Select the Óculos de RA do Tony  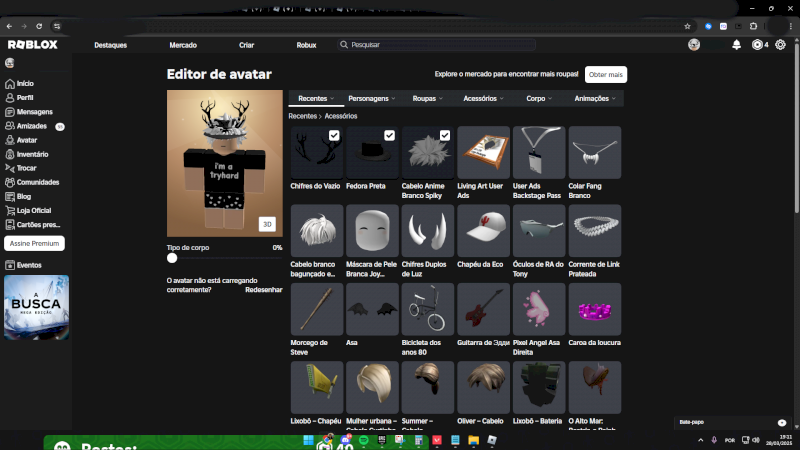point(539,231)
